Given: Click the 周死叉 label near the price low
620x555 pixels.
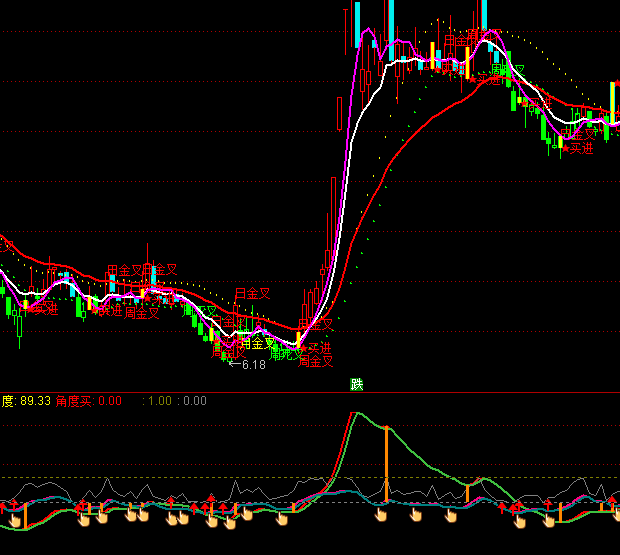Looking at the screenshot, I should pos(286,354).
